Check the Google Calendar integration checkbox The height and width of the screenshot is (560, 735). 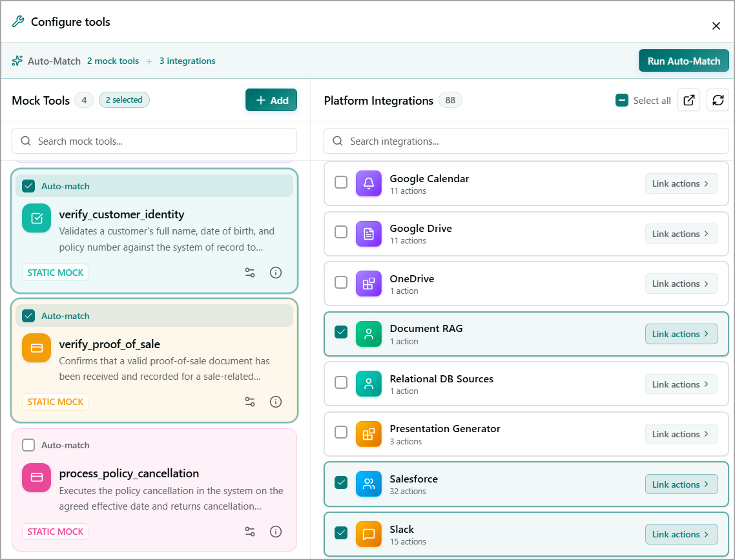coord(341,182)
